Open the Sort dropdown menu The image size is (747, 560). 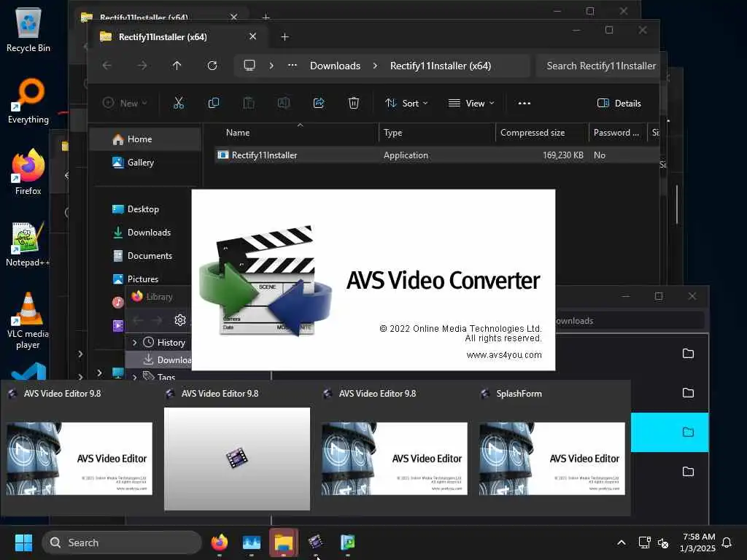406,103
